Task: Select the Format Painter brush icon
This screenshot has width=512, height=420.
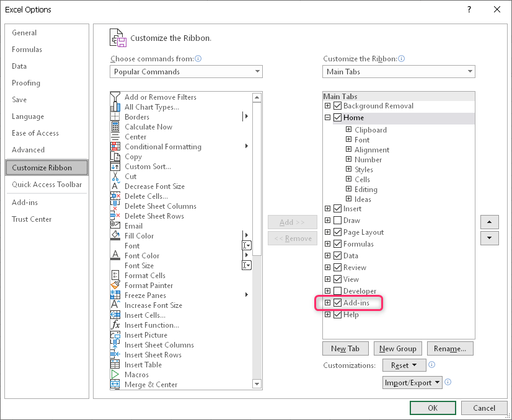Action: tap(115, 285)
